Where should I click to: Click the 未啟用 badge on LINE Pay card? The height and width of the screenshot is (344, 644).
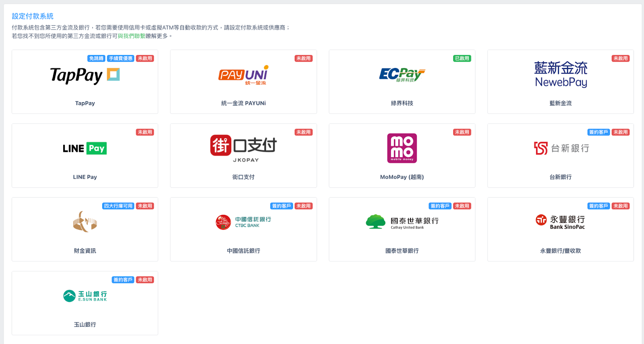click(x=145, y=132)
